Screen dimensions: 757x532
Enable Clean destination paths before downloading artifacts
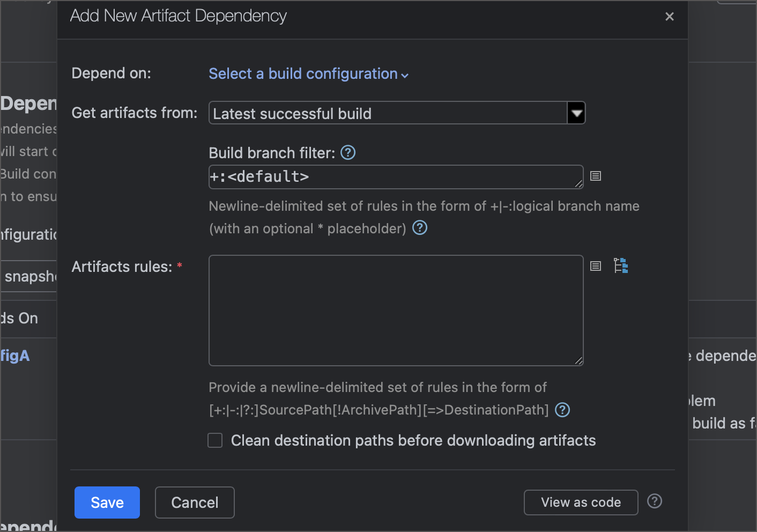coord(214,440)
